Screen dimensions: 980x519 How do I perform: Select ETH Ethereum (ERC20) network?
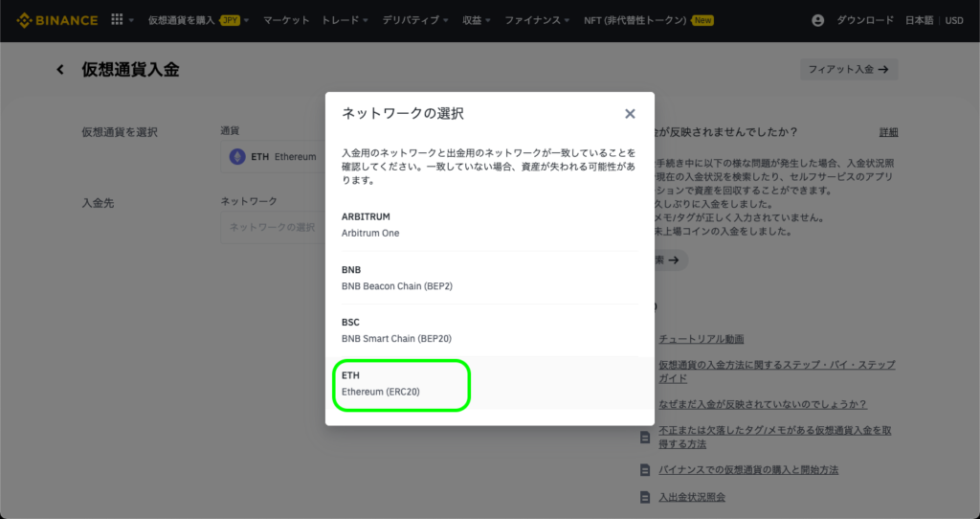pyautogui.click(x=490, y=383)
